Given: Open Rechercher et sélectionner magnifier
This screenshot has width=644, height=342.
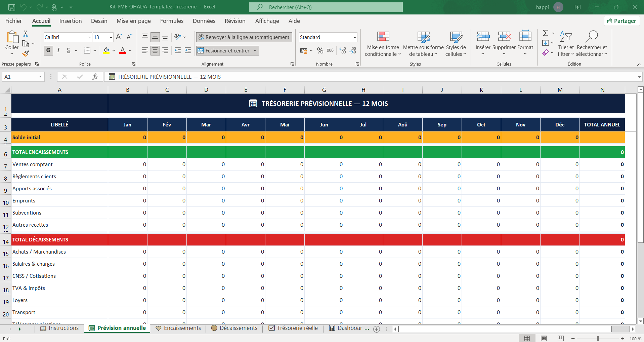Looking at the screenshot, I should (x=592, y=44).
